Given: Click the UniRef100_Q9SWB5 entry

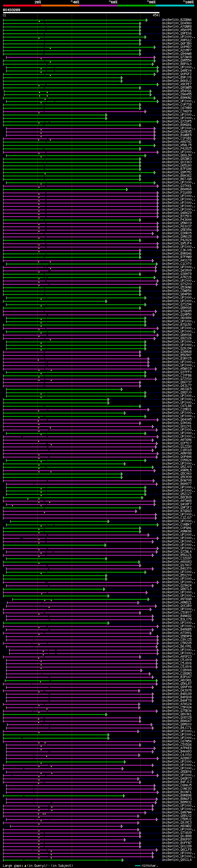Looking at the screenshot, I should 177,88.
